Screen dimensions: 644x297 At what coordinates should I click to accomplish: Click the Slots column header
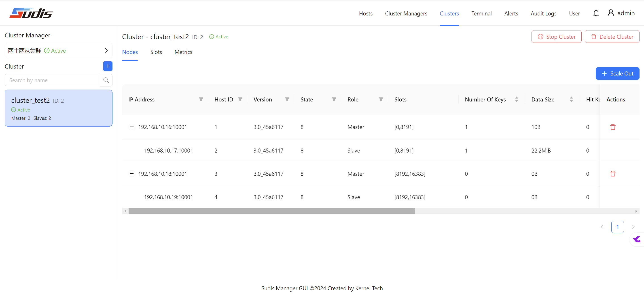400,99
